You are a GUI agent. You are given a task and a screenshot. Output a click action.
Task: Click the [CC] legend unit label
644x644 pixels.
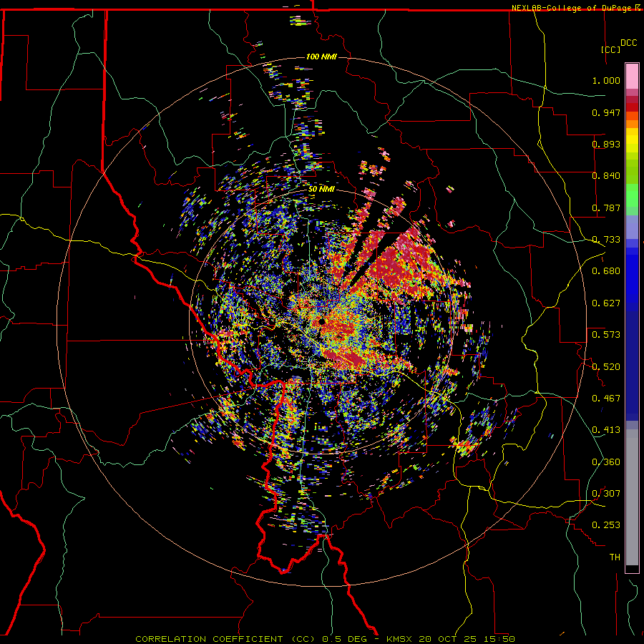pos(611,49)
